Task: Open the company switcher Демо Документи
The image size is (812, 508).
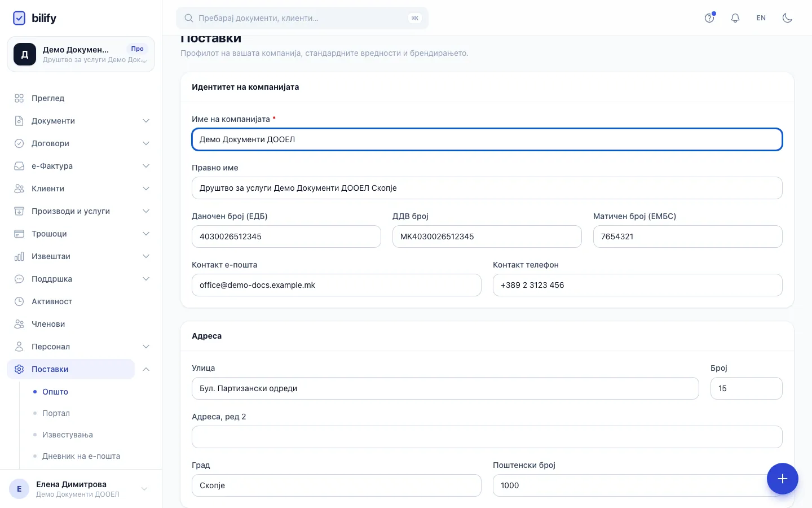Action: [x=81, y=54]
